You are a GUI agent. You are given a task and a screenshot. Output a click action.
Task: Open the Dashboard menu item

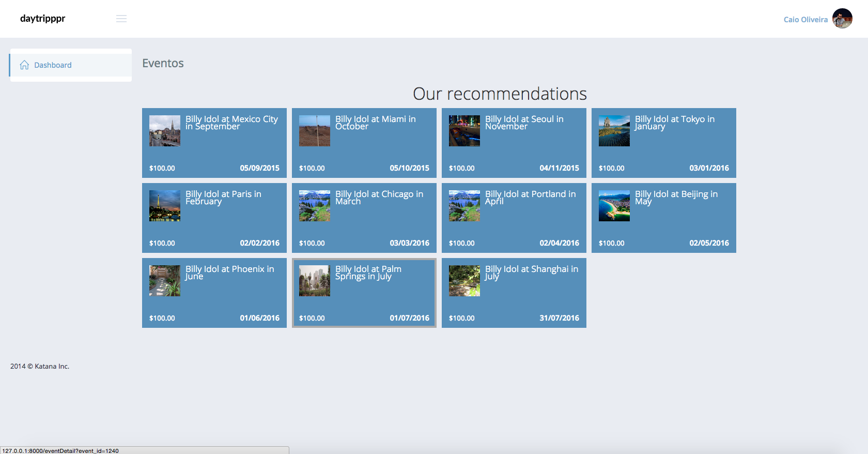coord(71,65)
